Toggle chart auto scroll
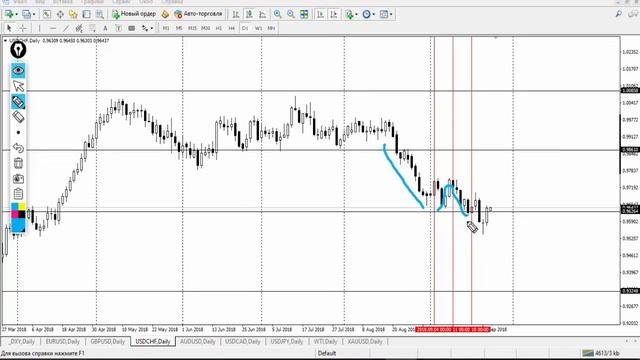This screenshot has height=360, width=640. 320,14
